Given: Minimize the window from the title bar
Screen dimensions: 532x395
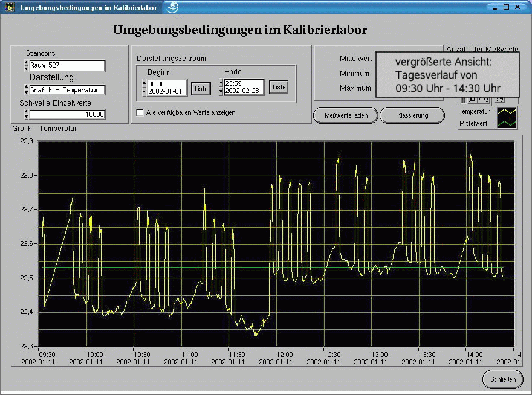Looking at the screenshot, I should (x=496, y=7).
